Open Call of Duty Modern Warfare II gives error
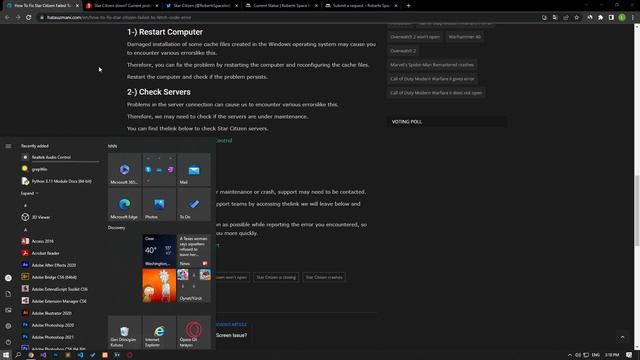 [x=432, y=79]
